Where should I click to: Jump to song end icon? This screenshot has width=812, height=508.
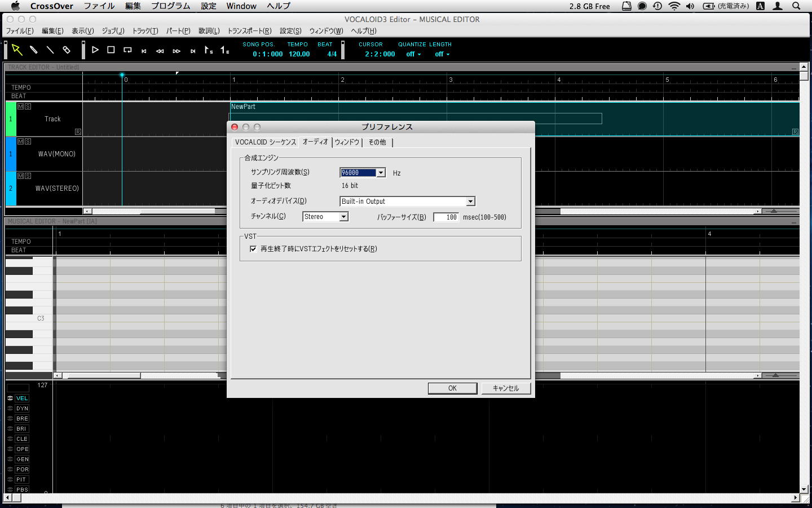point(193,51)
